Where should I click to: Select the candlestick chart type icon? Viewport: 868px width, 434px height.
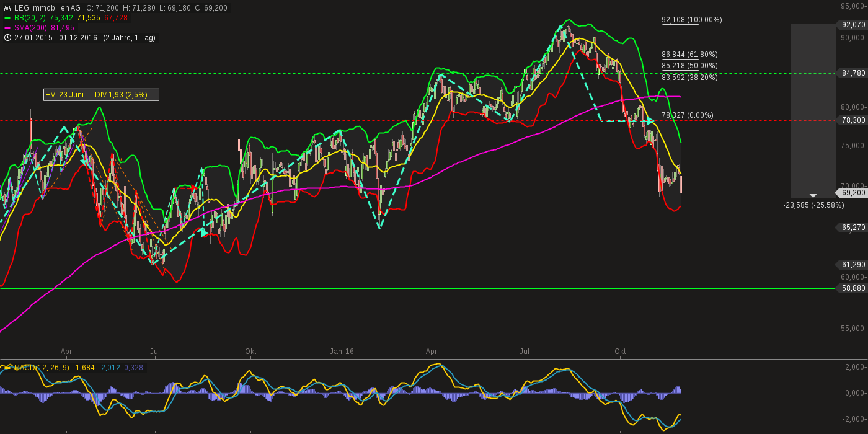7,7
